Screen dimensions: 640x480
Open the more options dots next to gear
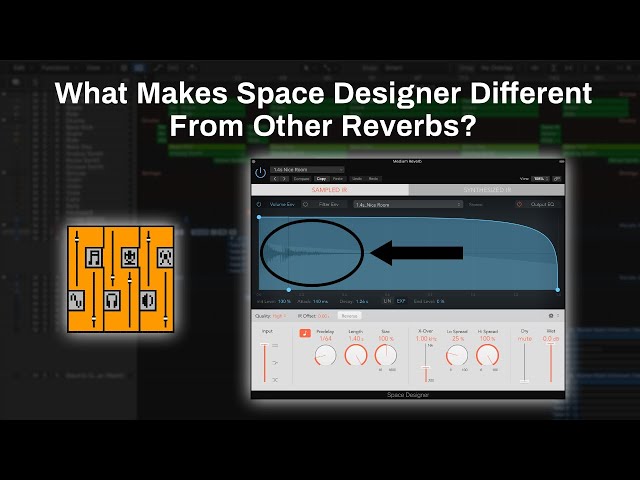point(558,316)
